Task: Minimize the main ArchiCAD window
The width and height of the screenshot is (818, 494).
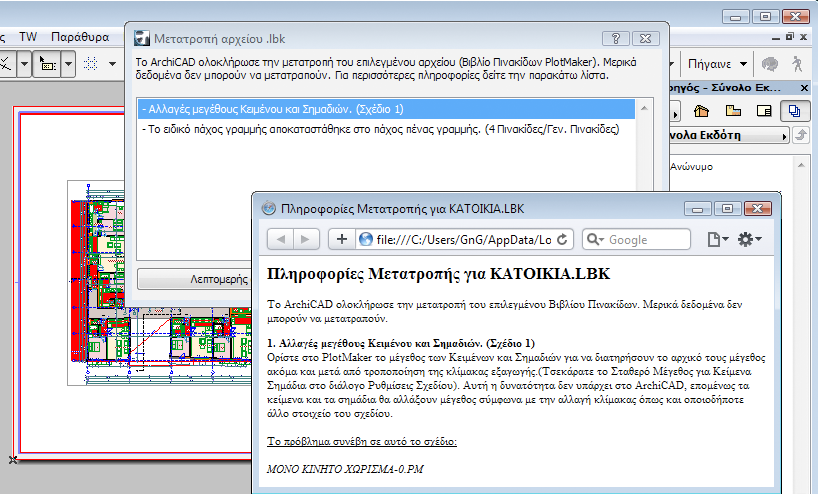Action: pos(736,17)
